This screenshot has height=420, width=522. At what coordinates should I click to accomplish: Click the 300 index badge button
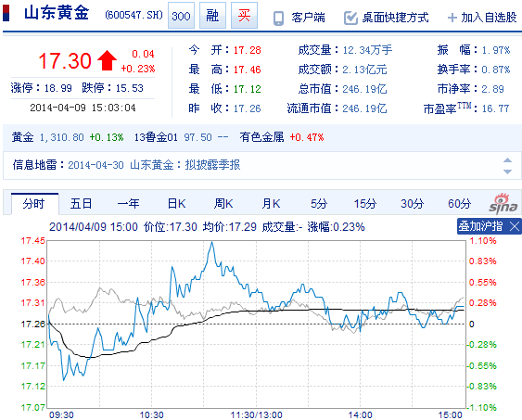point(181,16)
